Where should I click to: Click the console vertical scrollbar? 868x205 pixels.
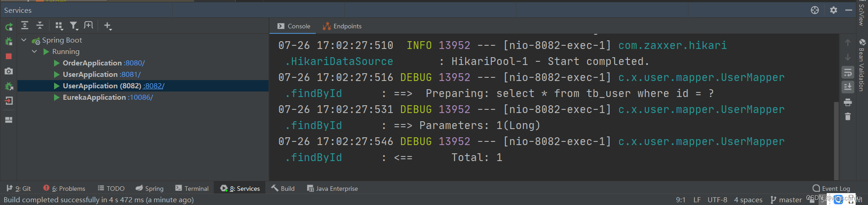pyautogui.click(x=836, y=140)
